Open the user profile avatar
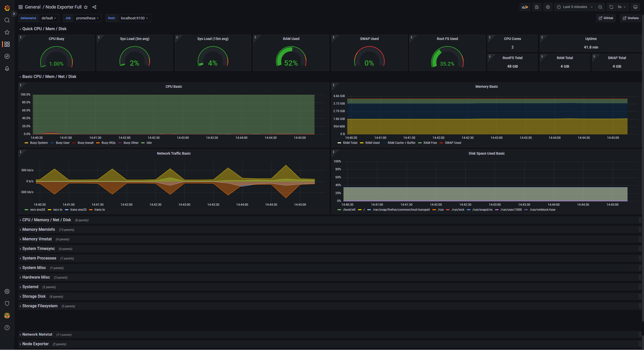644x350 pixels. (x=7, y=316)
